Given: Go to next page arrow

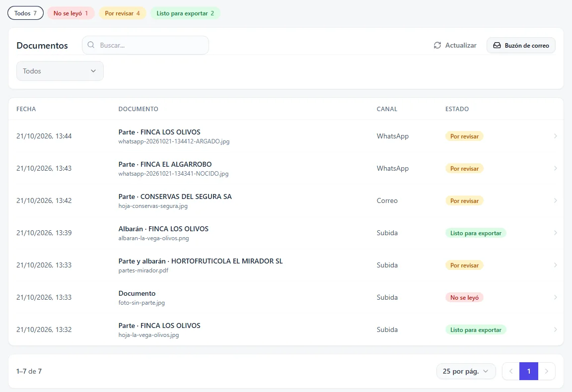Looking at the screenshot, I should [547, 371].
